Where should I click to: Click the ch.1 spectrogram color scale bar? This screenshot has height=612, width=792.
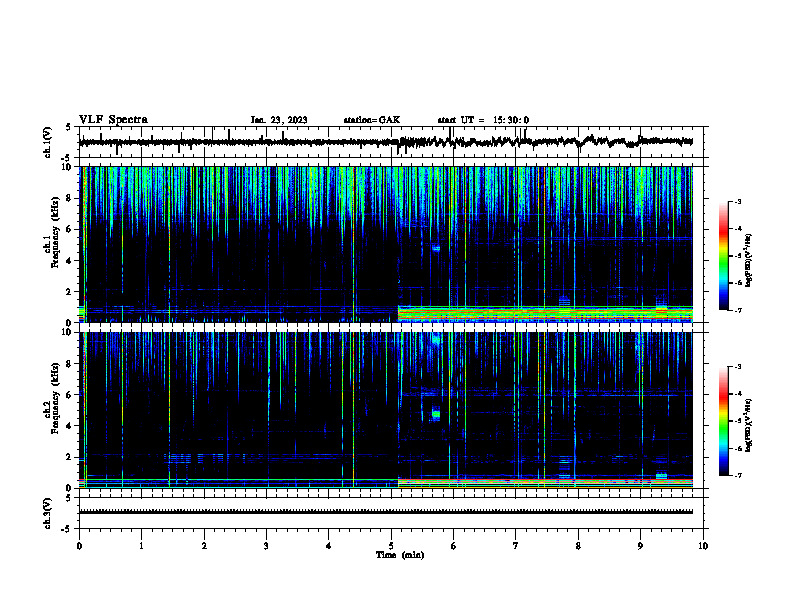[723, 256]
